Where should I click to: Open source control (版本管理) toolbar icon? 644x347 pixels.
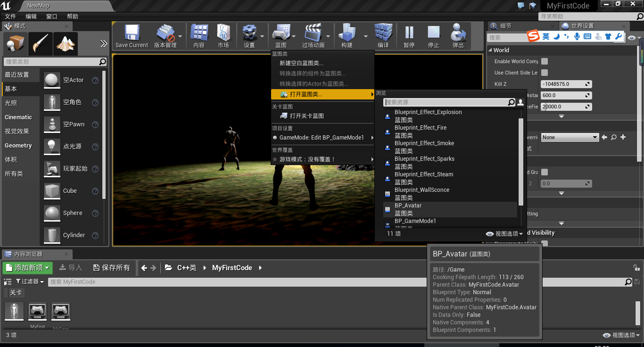point(165,33)
